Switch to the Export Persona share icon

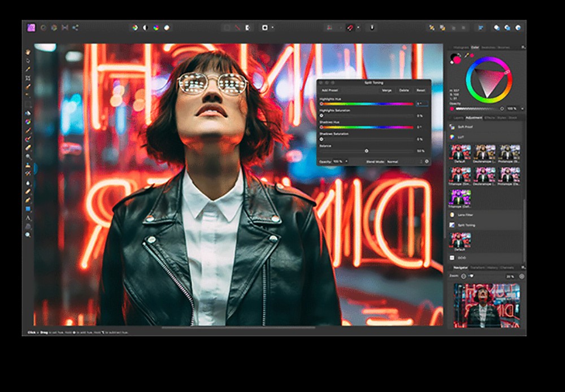pyautogui.click(x=75, y=27)
